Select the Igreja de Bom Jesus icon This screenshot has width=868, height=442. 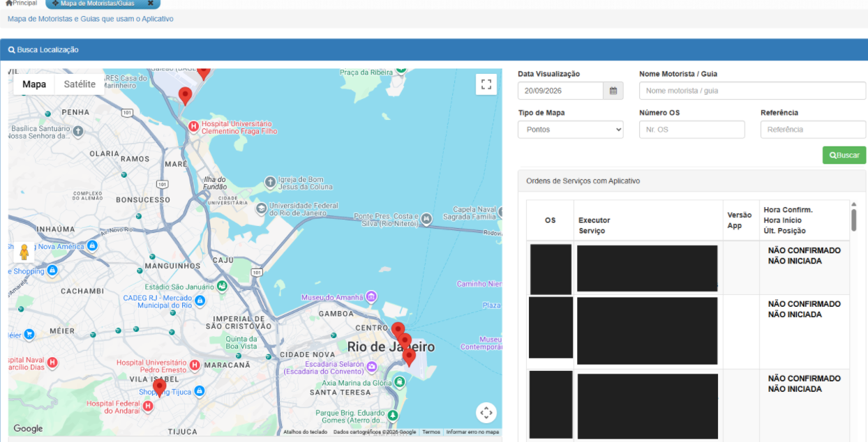pos(270,183)
